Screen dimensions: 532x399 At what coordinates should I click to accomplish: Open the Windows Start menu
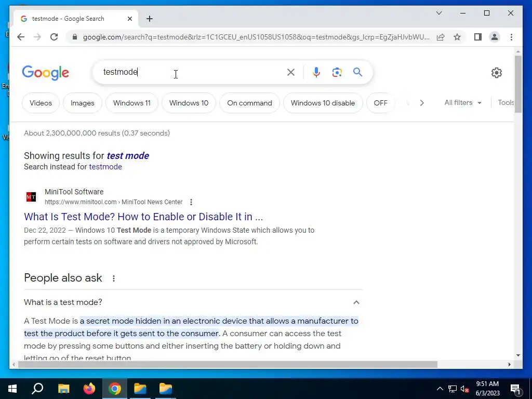point(12,389)
